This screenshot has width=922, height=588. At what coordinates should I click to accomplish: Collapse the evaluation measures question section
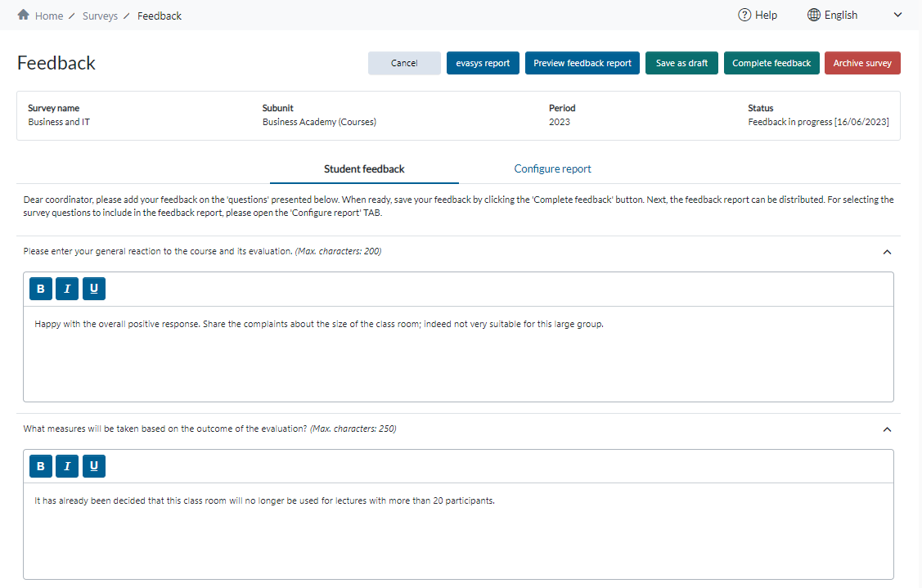coord(887,429)
